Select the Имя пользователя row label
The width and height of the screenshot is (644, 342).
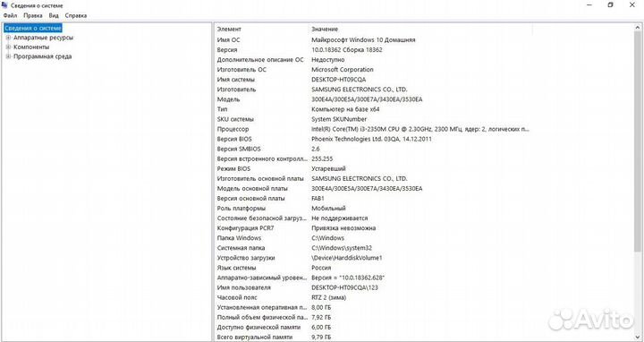point(244,287)
